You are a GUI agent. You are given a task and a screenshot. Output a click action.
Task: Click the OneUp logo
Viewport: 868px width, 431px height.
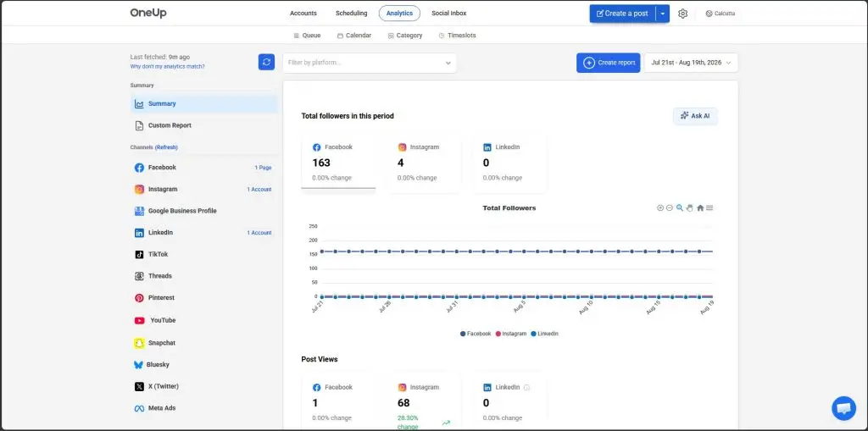click(148, 14)
